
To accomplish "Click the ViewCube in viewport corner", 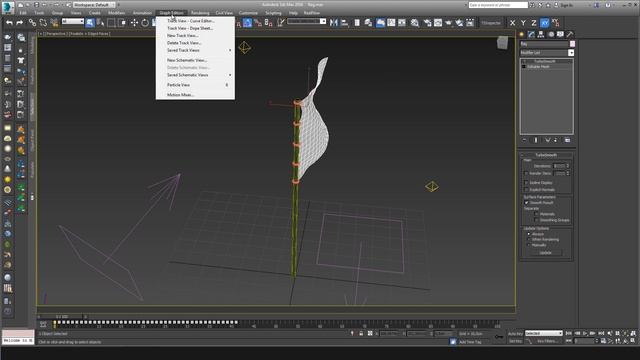I will (502, 42).
